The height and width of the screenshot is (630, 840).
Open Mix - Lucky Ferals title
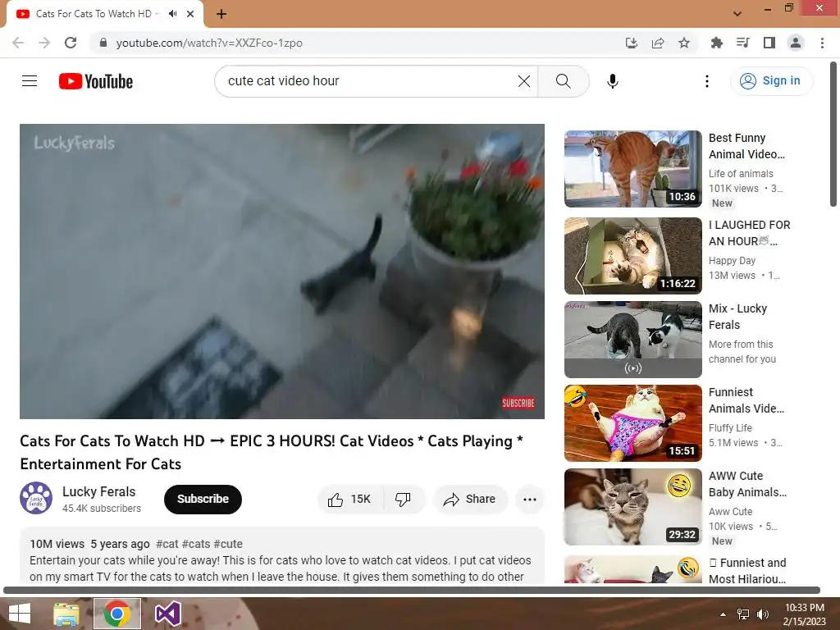click(x=737, y=317)
